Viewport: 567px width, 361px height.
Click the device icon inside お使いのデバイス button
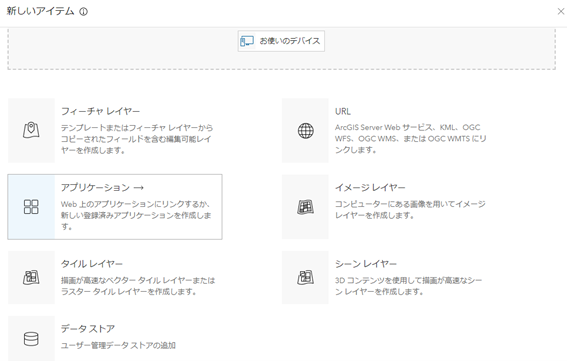pos(247,41)
